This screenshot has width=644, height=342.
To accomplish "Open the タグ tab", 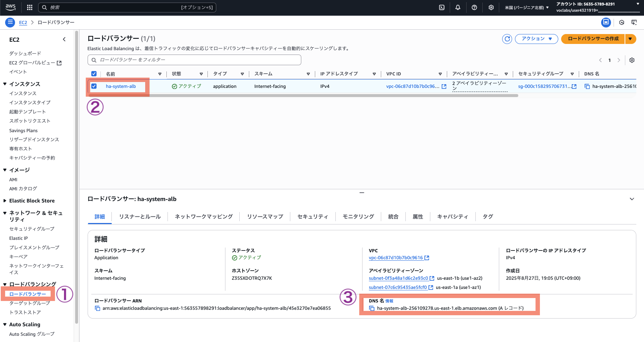I will [x=488, y=217].
